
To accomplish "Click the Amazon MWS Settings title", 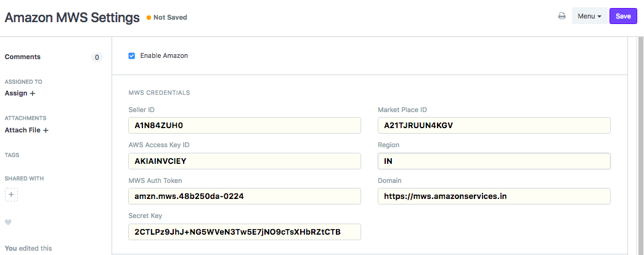I will [x=72, y=17].
